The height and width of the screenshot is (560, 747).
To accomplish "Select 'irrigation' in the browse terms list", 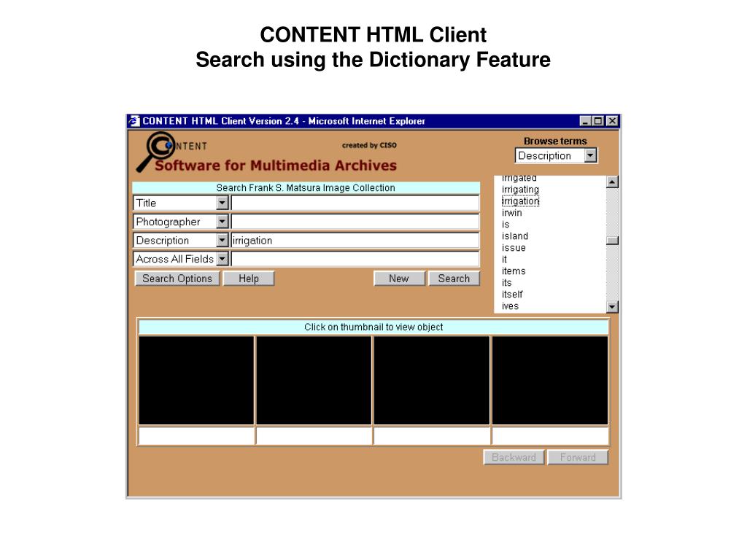I will tap(520, 201).
